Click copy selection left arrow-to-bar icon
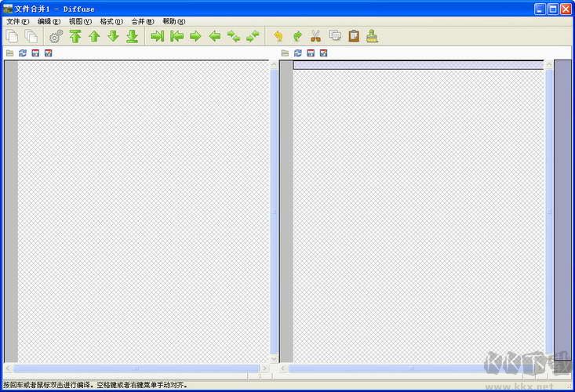The height and width of the screenshot is (392, 575). [x=177, y=36]
